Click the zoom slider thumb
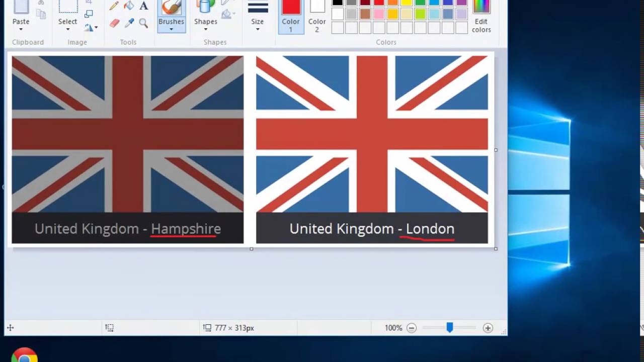644x362 pixels. coord(450,328)
